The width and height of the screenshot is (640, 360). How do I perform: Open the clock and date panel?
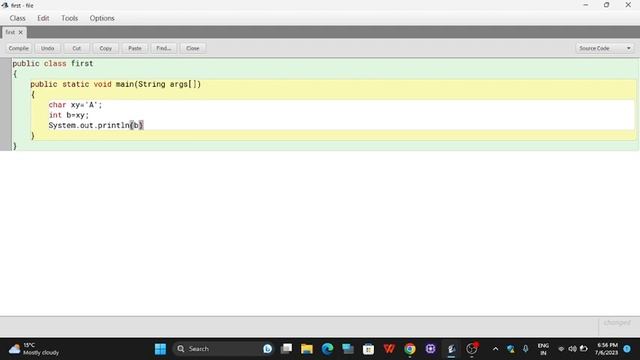(607, 349)
